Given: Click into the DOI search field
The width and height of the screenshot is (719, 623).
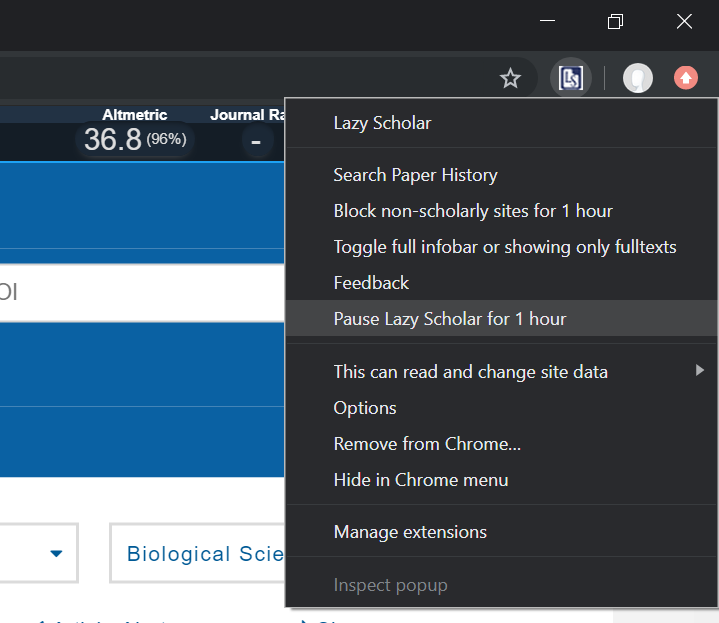Looking at the screenshot, I should click(x=142, y=292).
